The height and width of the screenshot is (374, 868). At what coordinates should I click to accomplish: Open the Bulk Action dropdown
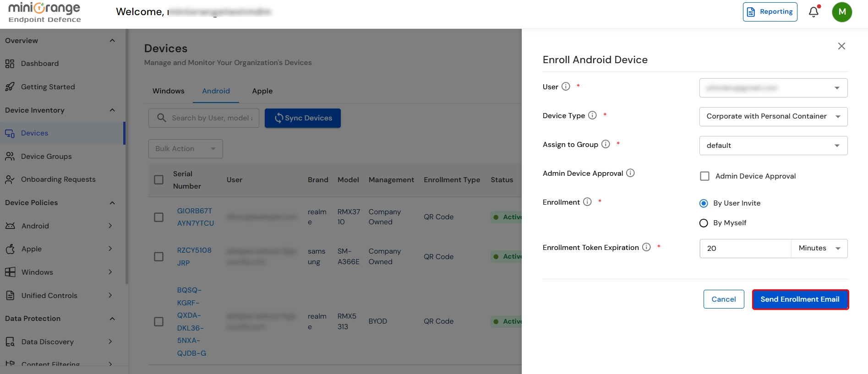(186, 149)
